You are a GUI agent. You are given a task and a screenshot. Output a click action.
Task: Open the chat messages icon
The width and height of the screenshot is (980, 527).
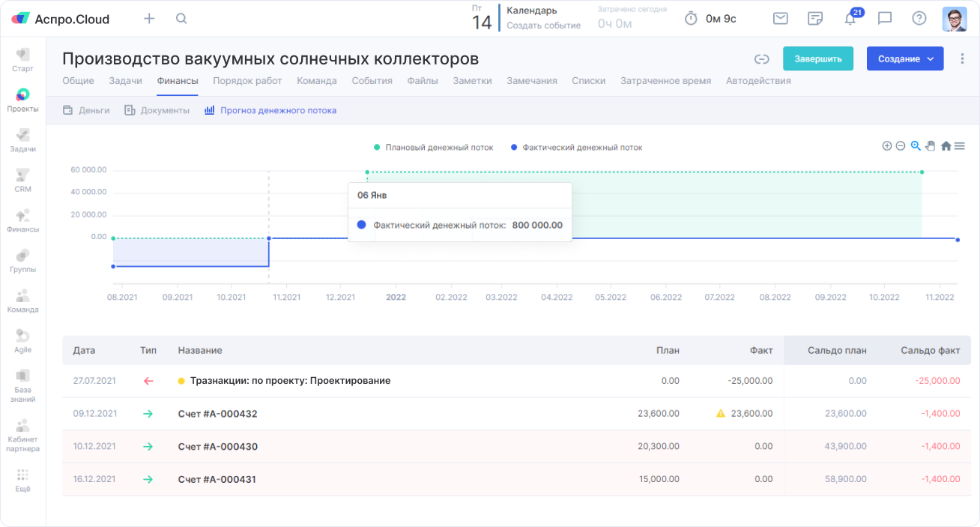pos(884,19)
